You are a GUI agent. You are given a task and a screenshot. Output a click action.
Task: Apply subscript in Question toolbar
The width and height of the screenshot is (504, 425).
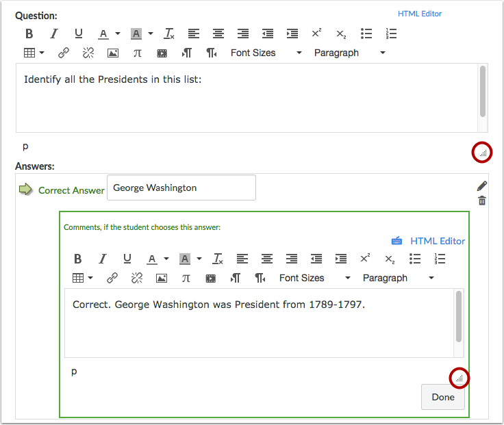coord(341,34)
